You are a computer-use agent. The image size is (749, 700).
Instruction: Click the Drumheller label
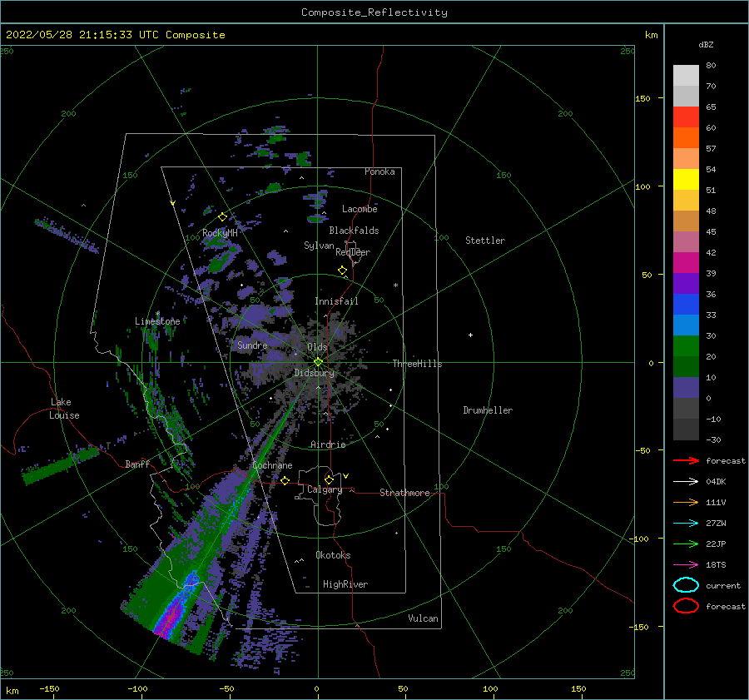pos(488,410)
